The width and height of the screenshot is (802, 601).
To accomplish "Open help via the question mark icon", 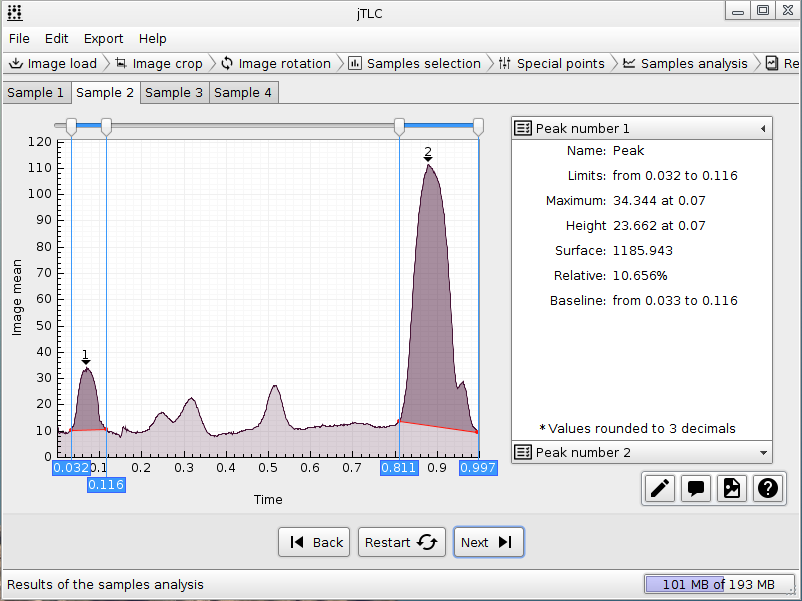I will [x=768, y=488].
